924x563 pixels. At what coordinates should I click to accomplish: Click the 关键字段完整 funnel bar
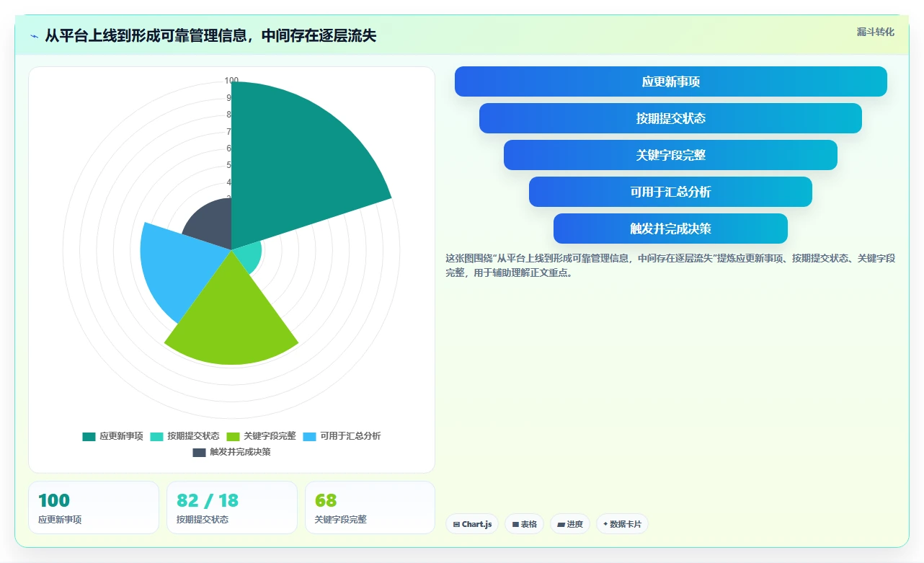pyautogui.click(x=670, y=155)
